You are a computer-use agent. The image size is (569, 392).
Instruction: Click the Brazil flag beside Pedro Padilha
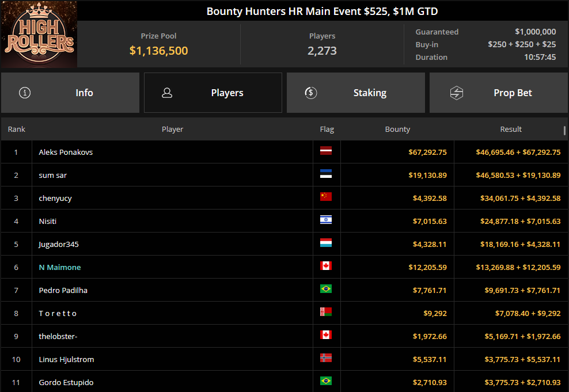tap(327, 290)
